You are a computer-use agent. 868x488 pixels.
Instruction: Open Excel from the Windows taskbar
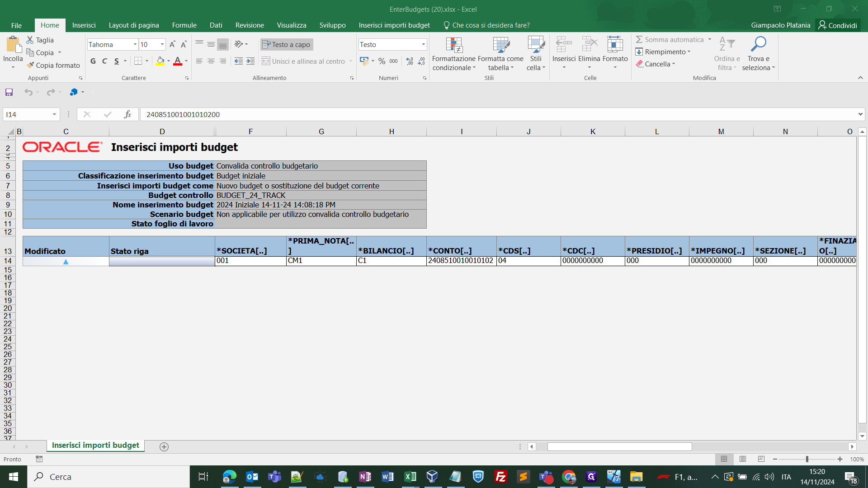point(410,477)
